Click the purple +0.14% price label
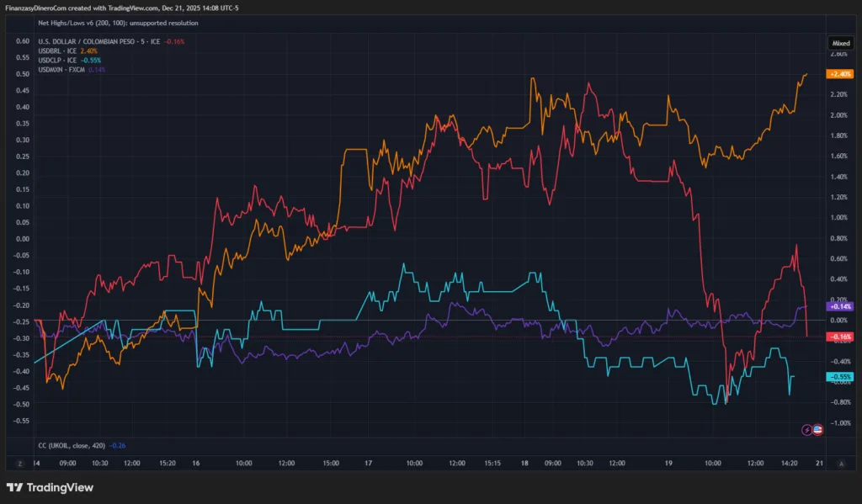This screenshot has width=862, height=504. coord(840,307)
